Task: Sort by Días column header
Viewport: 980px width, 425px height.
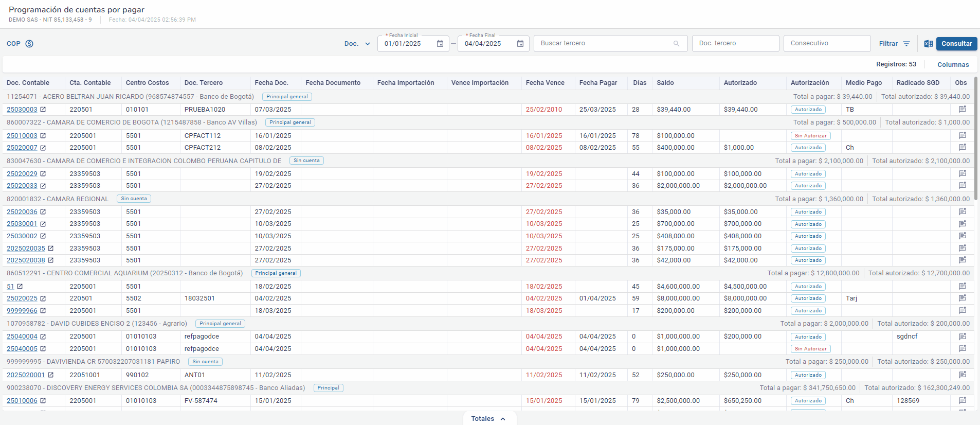Action: pyautogui.click(x=640, y=83)
